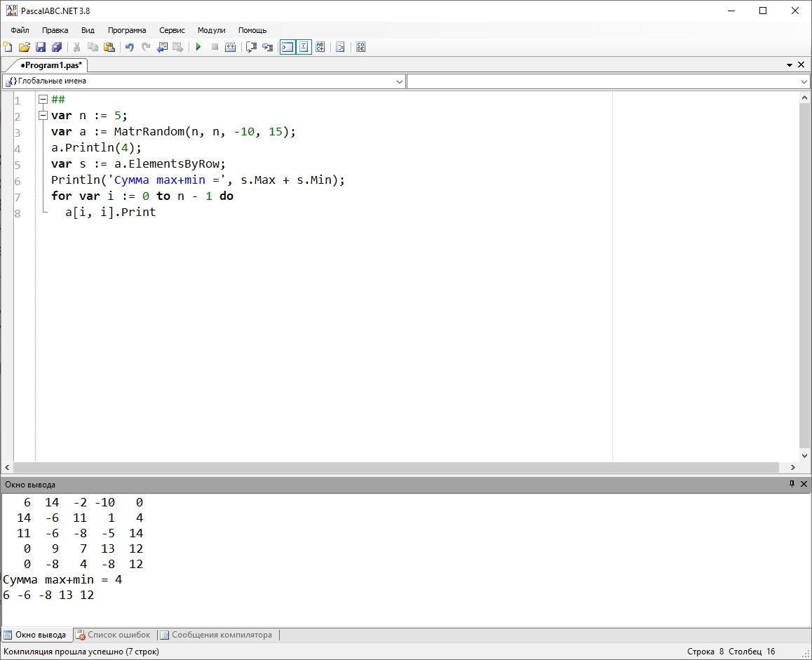Click the horizontal scrollbar right arrow

[793, 467]
